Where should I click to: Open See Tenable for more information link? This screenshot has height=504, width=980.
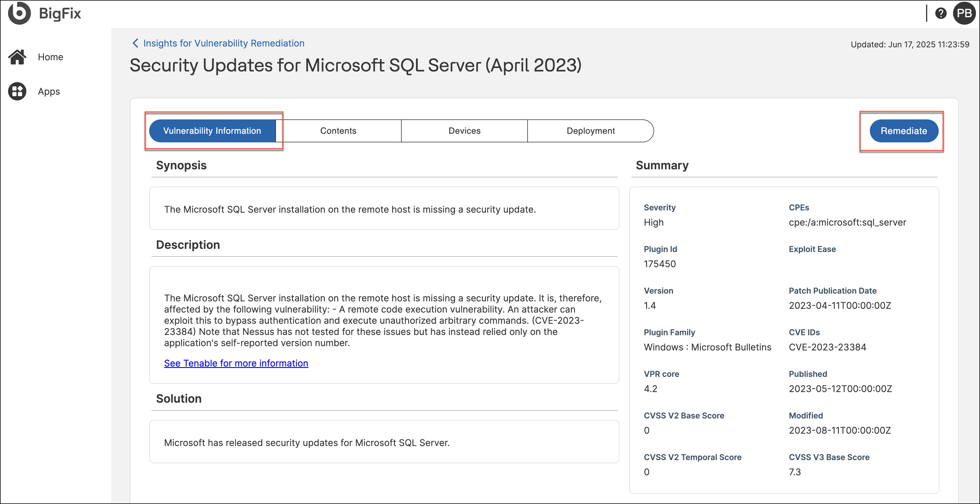pos(236,363)
